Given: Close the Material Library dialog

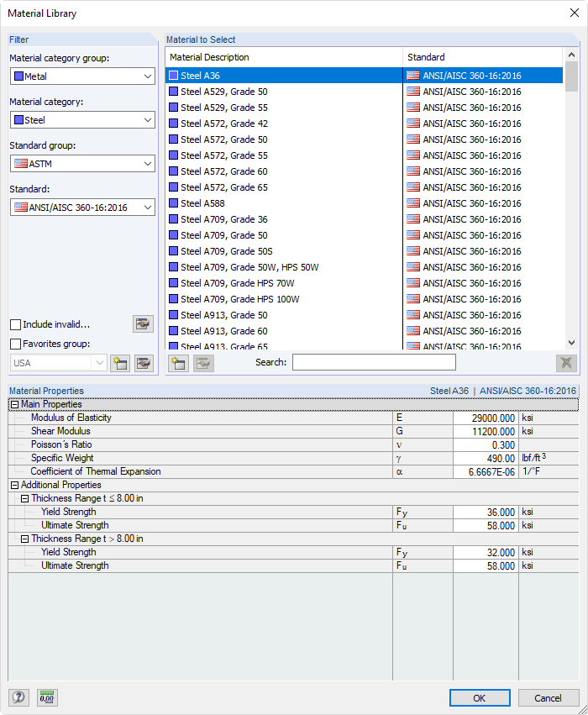Looking at the screenshot, I should coord(575,13).
